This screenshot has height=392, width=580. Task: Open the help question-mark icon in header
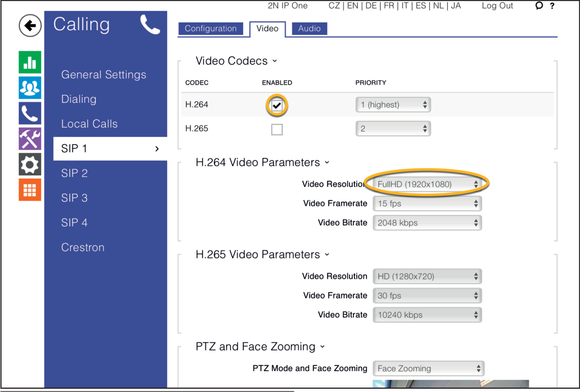point(552,6)
